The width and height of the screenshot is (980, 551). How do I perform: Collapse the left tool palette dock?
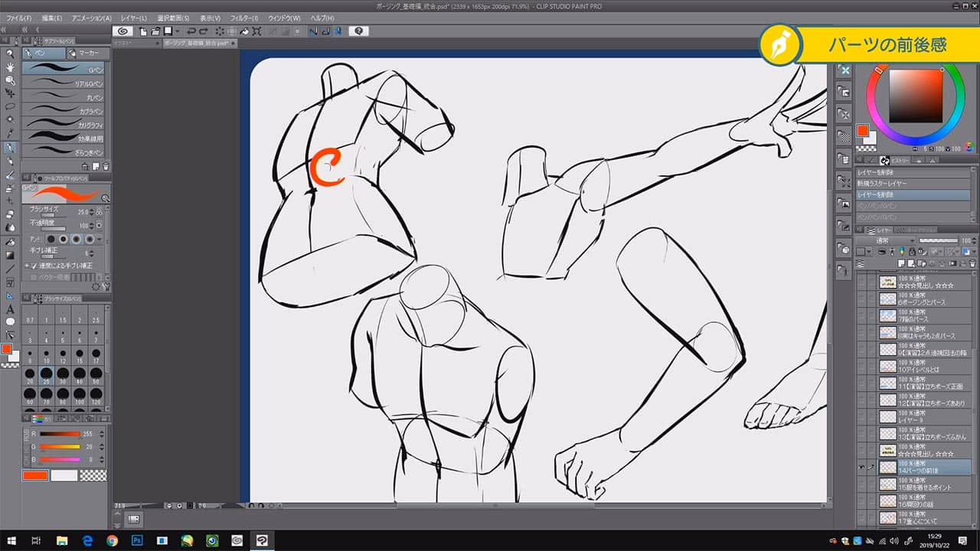click(3, 31)
